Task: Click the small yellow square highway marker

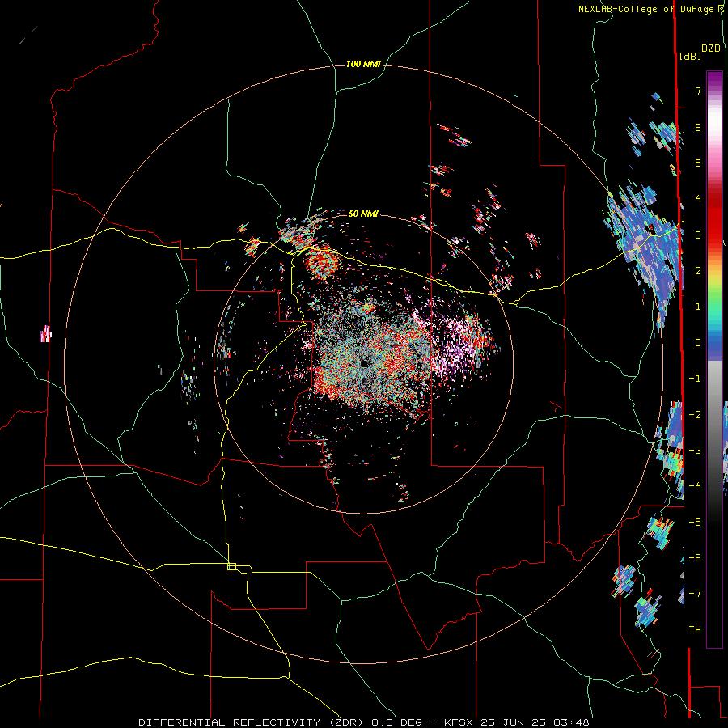Action: click(x=231, y=566)
